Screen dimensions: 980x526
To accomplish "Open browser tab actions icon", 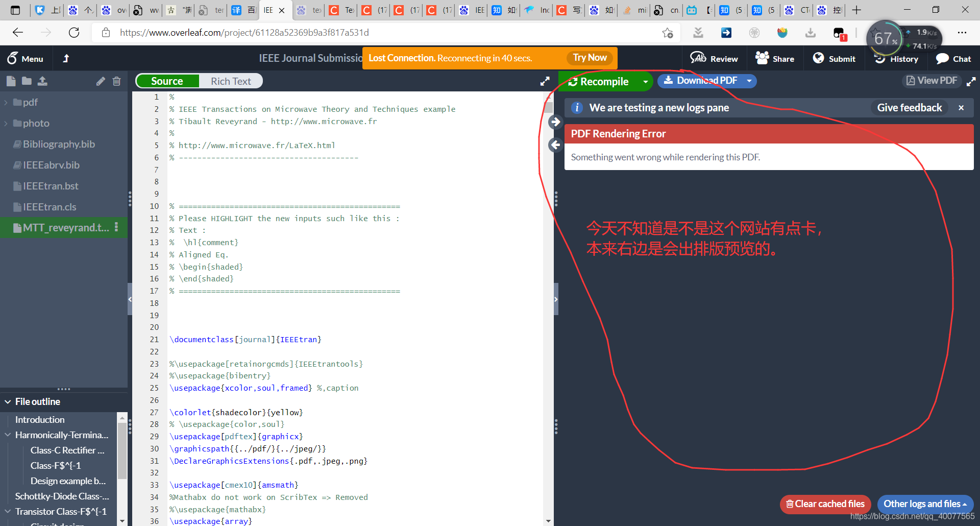I will tap(15, 10).
